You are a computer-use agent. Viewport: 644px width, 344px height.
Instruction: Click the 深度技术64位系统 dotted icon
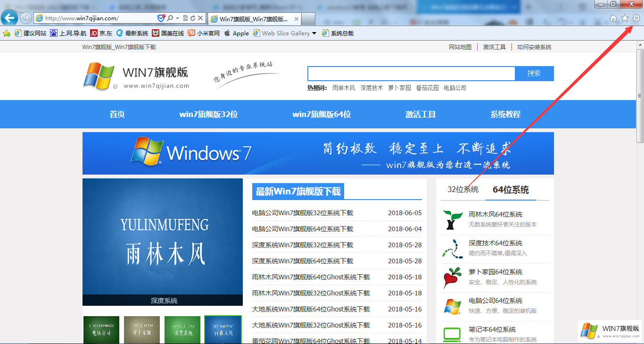coord(453,249)
